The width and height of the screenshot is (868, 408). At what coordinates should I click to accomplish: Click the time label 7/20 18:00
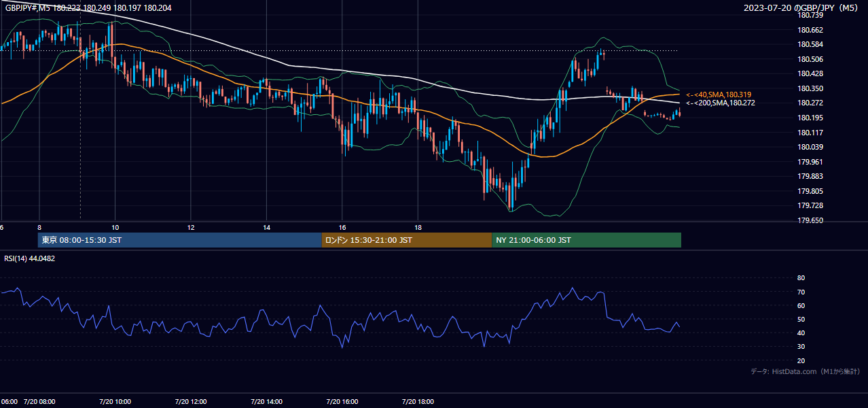[418, 402]
